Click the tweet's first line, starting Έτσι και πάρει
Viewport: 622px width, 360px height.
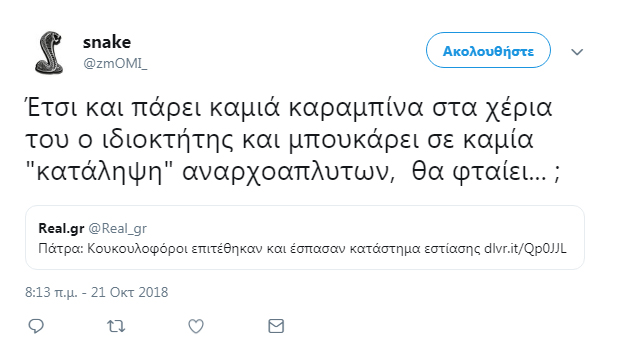289,107
